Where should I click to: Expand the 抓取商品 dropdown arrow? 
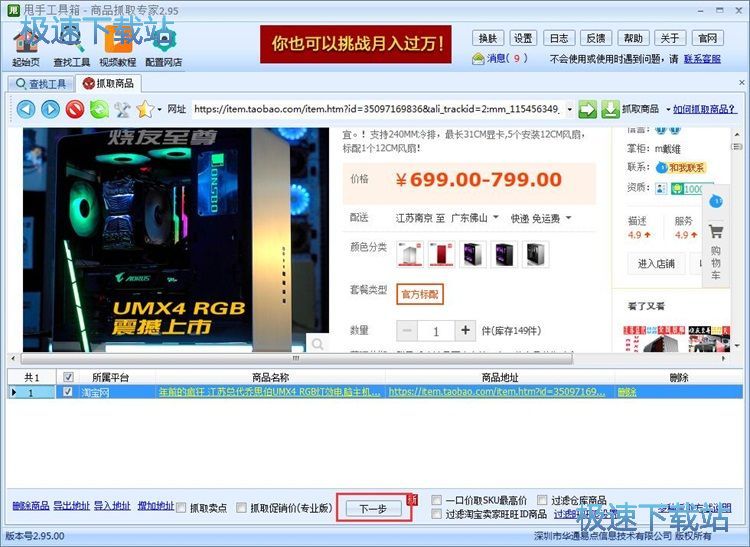[668, 109]
